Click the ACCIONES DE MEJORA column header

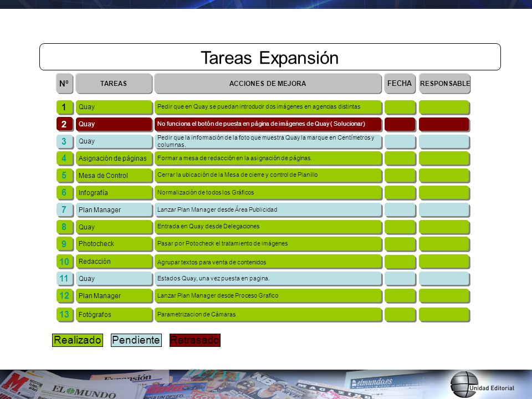[268, 84]
